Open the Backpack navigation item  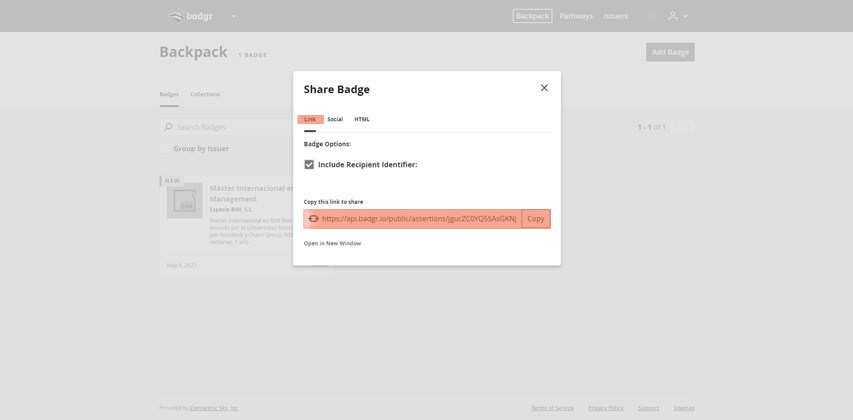[x=532, y=16]
